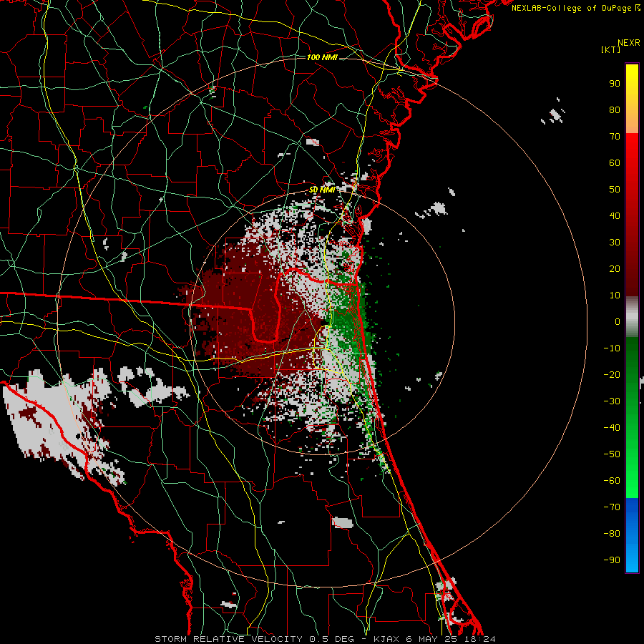The height and width of the screenshot is (644, 644).
Task: Click the yellow top segment of color bar
Action: tap(632, 99)
